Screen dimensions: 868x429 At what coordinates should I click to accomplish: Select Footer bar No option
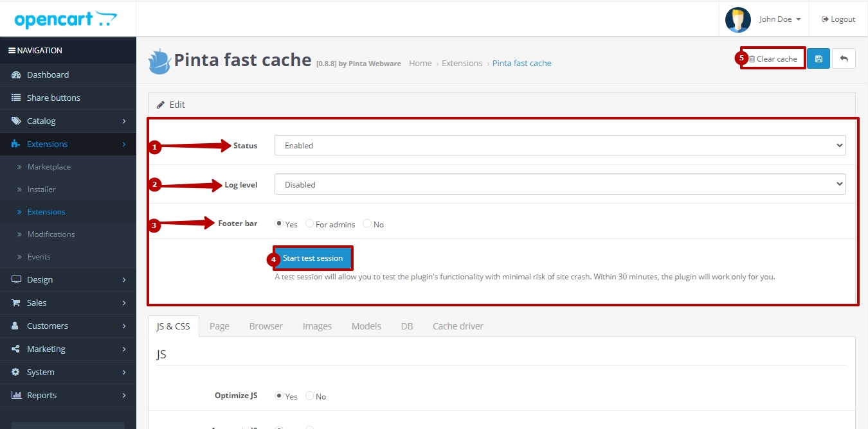367,223
